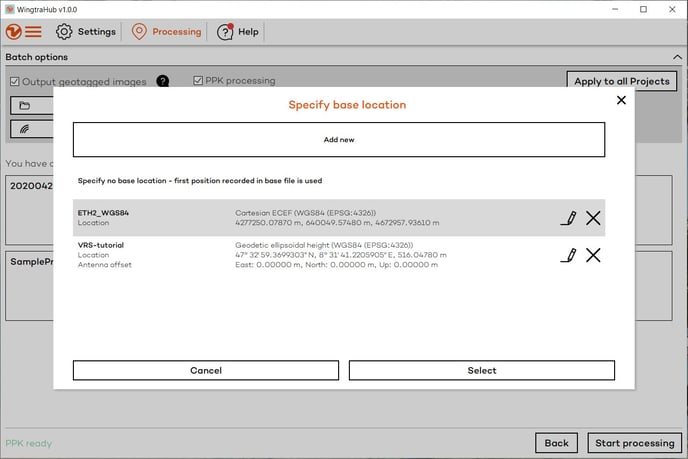
Task: Close the Specify base location dialog
Action: [x=621, y=100]
